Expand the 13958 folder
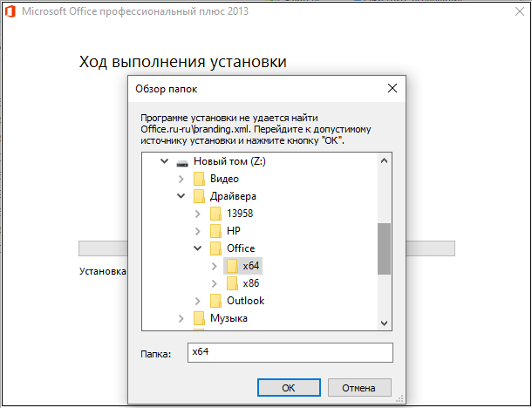The height and width of the screenshot is (408, 532). (198, 214)
